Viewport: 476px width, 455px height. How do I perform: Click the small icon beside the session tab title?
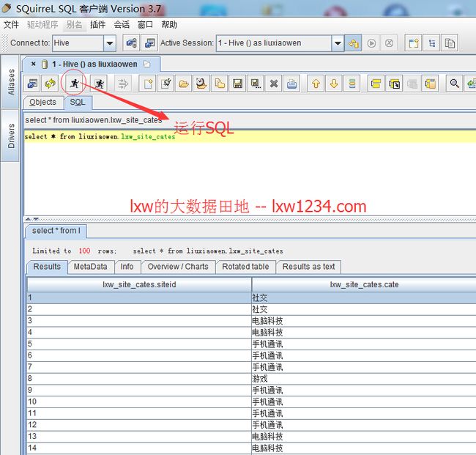[x=147, y=64]
